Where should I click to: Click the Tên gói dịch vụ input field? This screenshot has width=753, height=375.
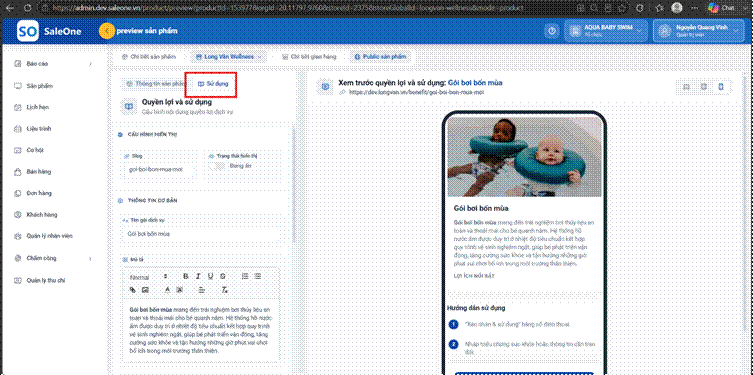[201, 234]
